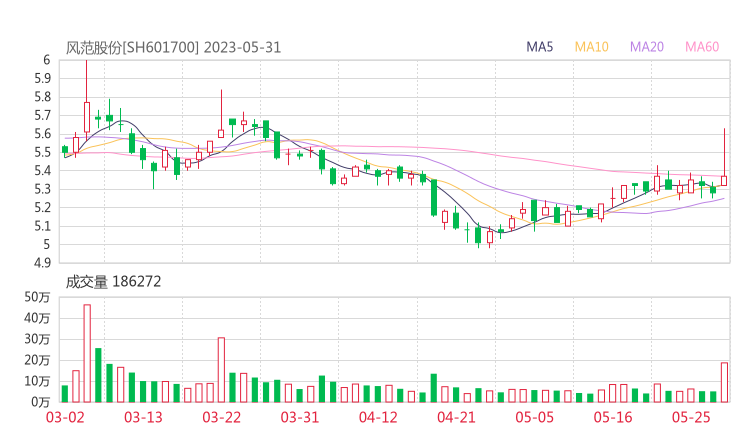The width and height of the screenshot is (740, 440).
Task: Click the MA5 legend label
Action: (x=539, y=47)
